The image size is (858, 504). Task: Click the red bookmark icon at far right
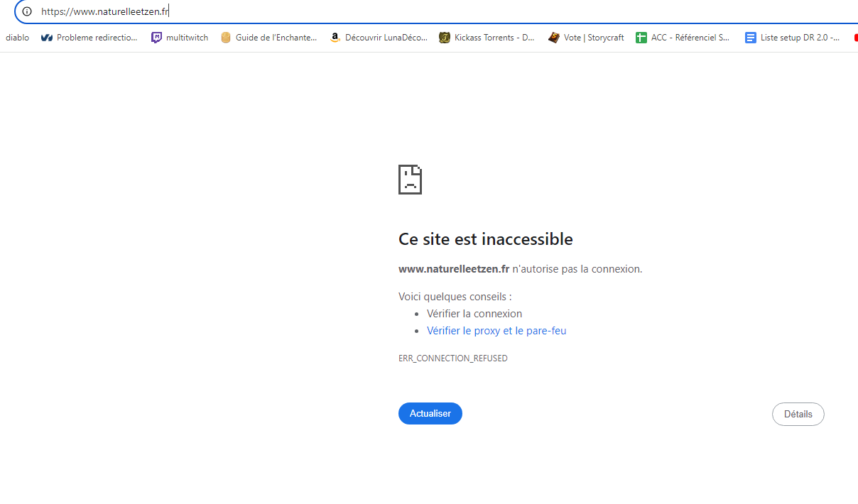(x=854, y=38)
